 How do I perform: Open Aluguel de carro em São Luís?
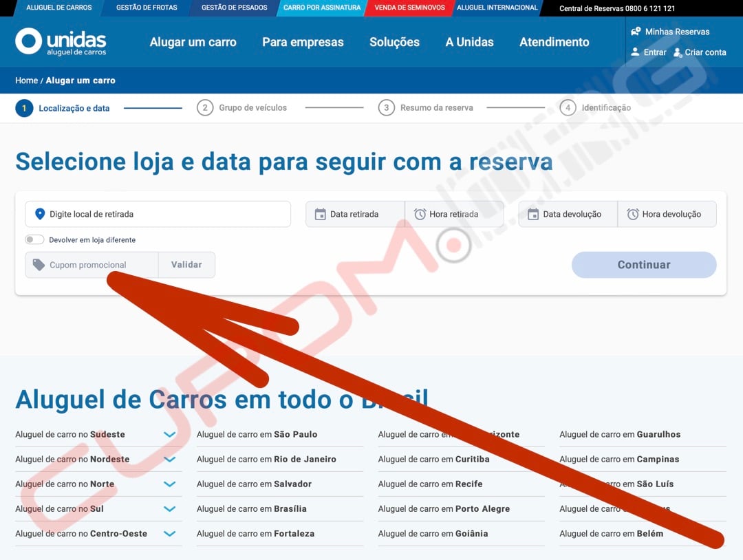click(x=616, y=484)
